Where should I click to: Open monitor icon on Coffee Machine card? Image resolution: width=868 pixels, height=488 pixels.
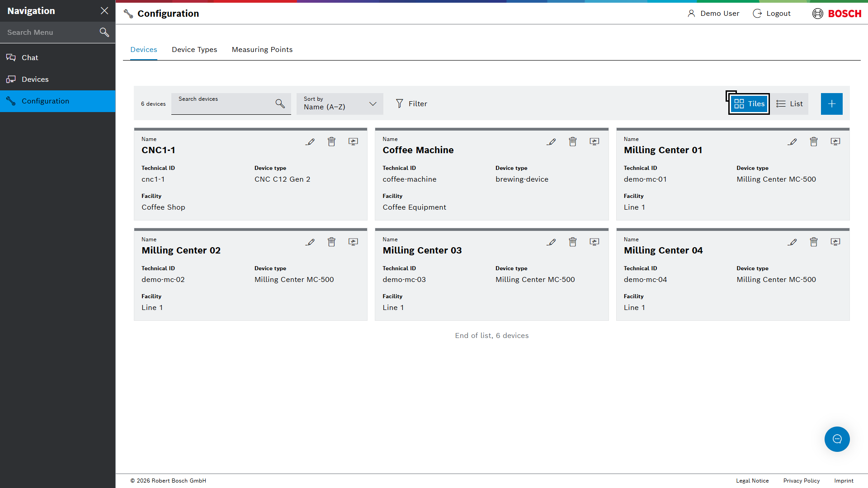click(x=594, y=142)
